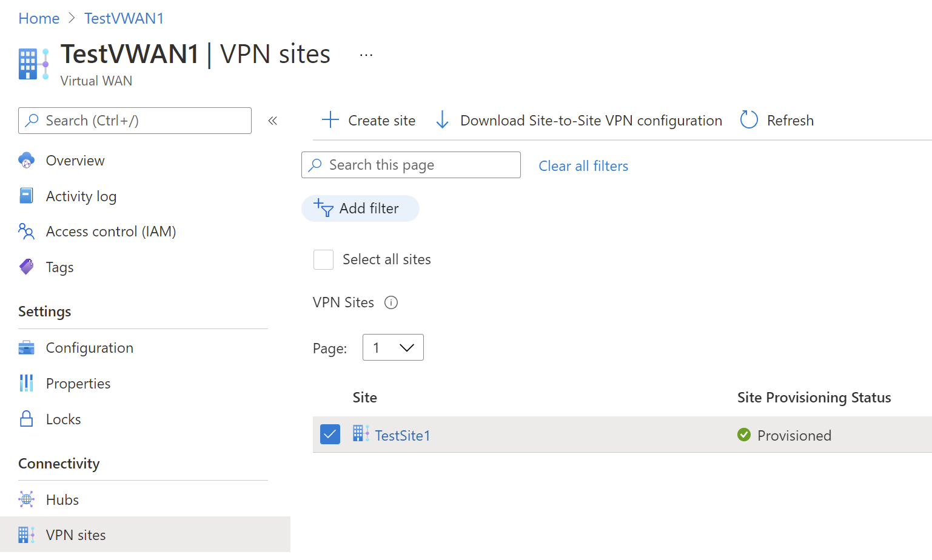
Task: Open the Page number dropdown
Action: pyautogui.click(x=393, y=348)
